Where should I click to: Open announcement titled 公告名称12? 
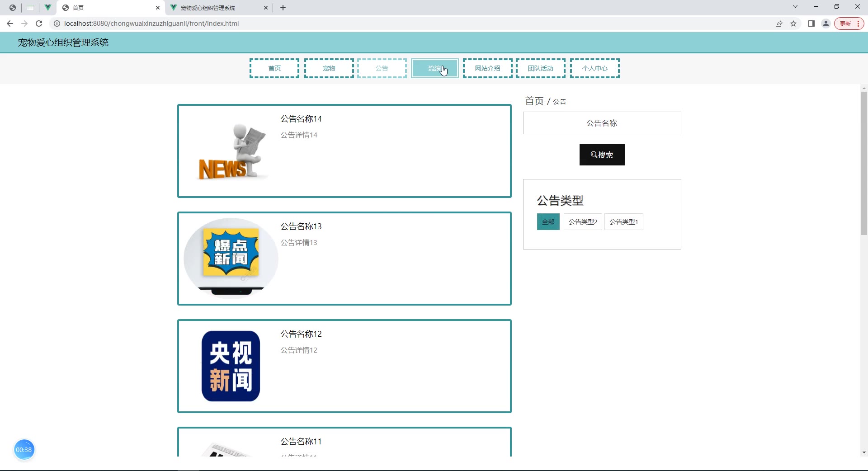pos(301,334)
